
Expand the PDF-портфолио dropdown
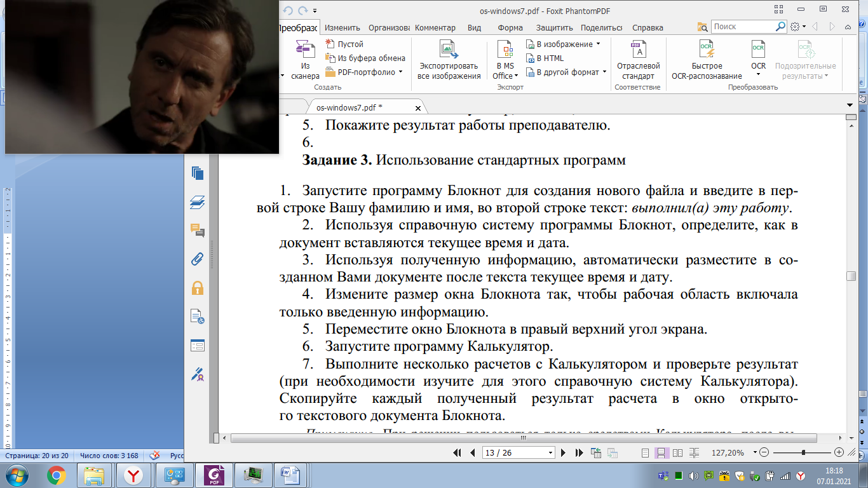coord(401,72)
